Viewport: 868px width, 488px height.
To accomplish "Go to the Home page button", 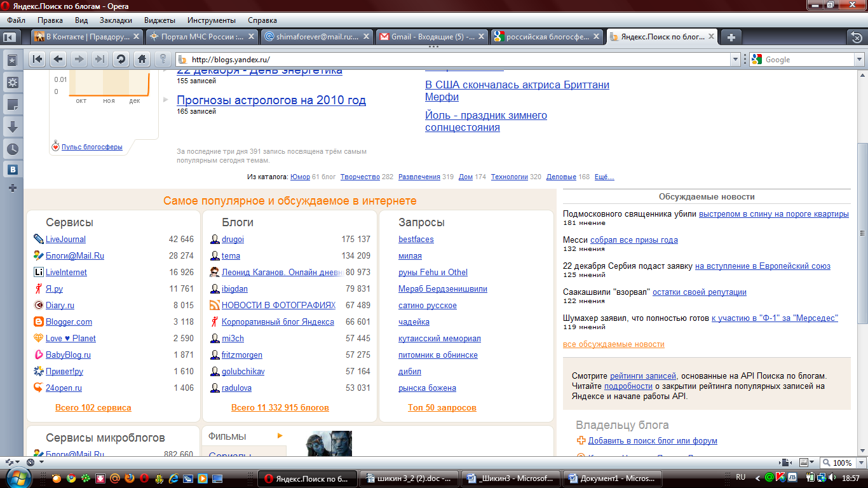I will [x=142, y=59].
